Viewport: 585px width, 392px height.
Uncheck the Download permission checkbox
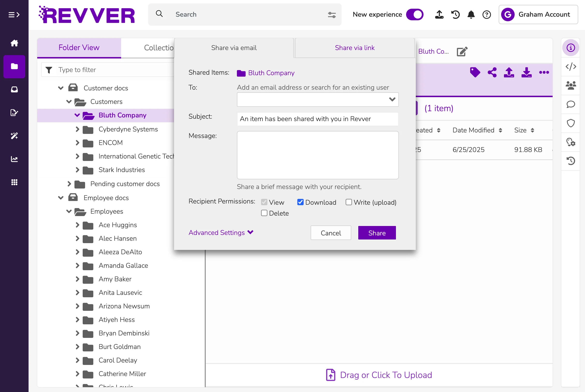300,202
